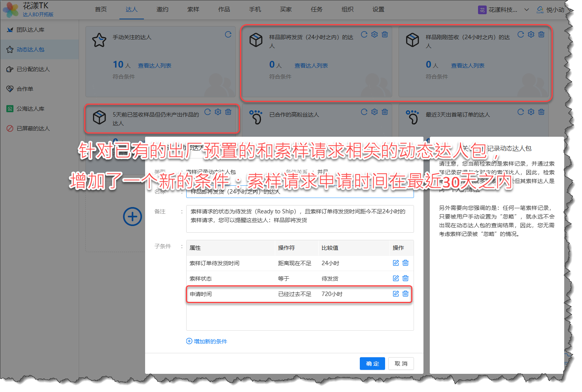This screenshot has width=582, height=392.
Task: Delete the 5天前已签收样品 card
Action: coord(228,112)
